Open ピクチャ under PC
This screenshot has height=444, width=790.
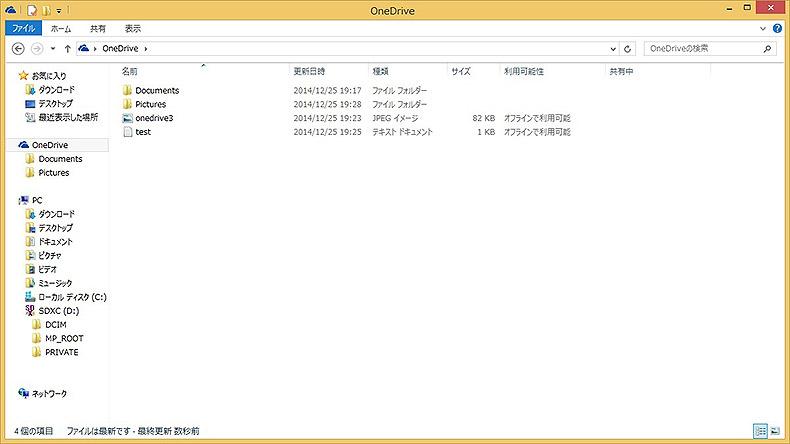point(50,256)
